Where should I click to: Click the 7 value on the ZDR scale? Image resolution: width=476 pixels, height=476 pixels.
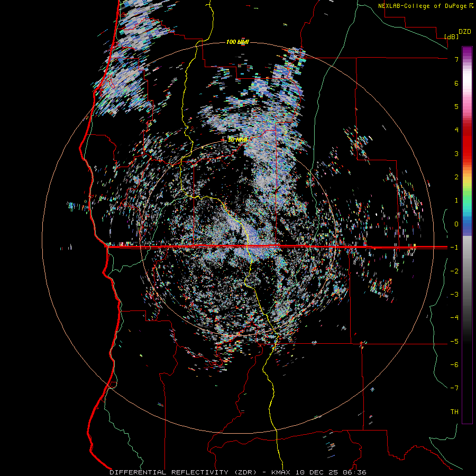click(456, 59)
